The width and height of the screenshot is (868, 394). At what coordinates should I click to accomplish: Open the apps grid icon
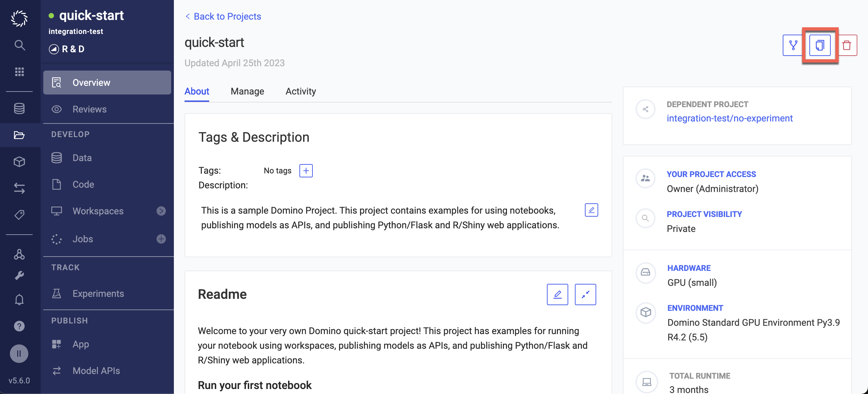click(x=19, y=72)
